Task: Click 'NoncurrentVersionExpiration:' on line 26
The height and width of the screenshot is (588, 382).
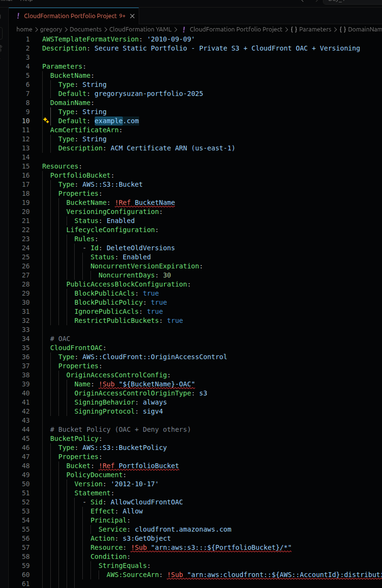Action: (x=146, y=266)
